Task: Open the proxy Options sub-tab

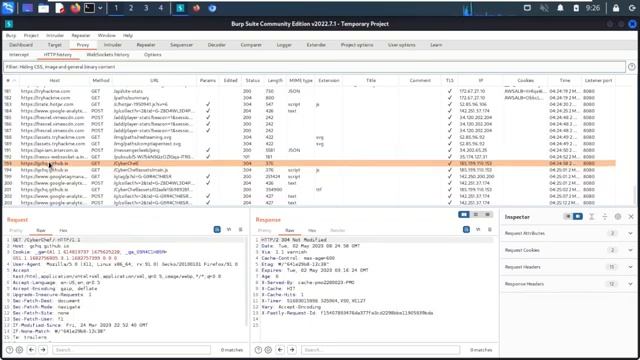Action: click(x=153, y=55)
